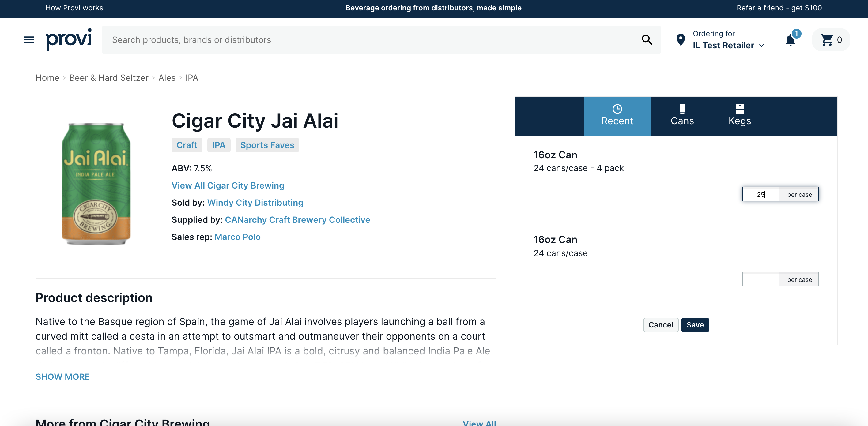The width and height of the screenshot is (868, 426).
Task: Open Windy City Distributing link
Action: click(x=255, y=203)
